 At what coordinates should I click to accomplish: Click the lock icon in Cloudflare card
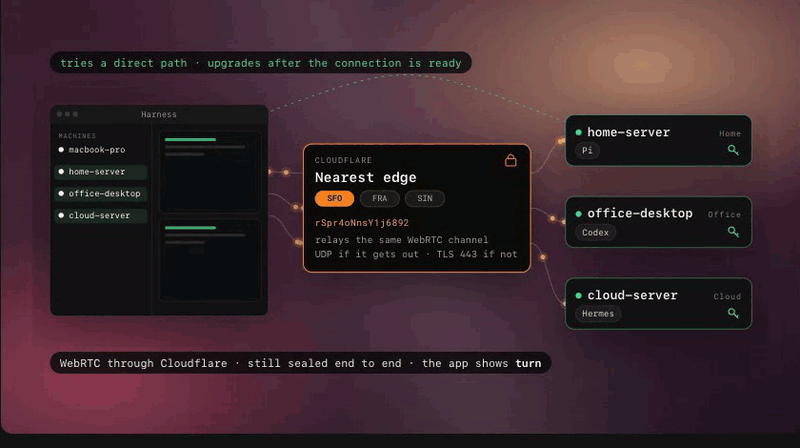pos(511,161)
